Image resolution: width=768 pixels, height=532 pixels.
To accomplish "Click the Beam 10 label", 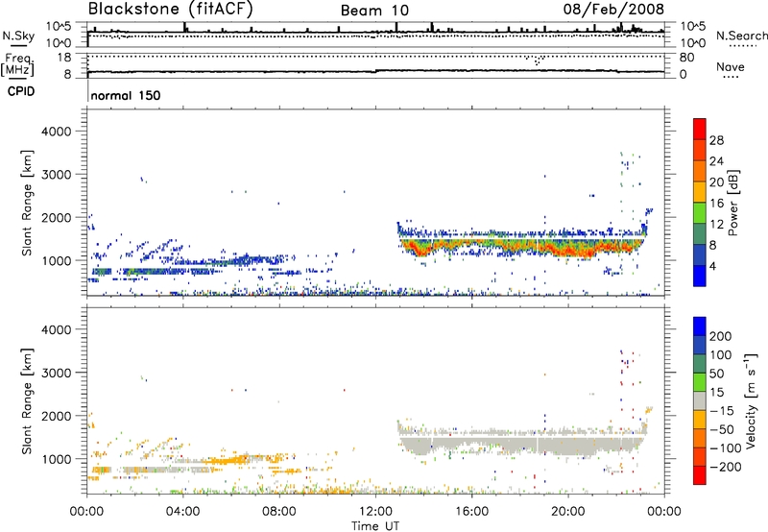I will coord(374,11).
